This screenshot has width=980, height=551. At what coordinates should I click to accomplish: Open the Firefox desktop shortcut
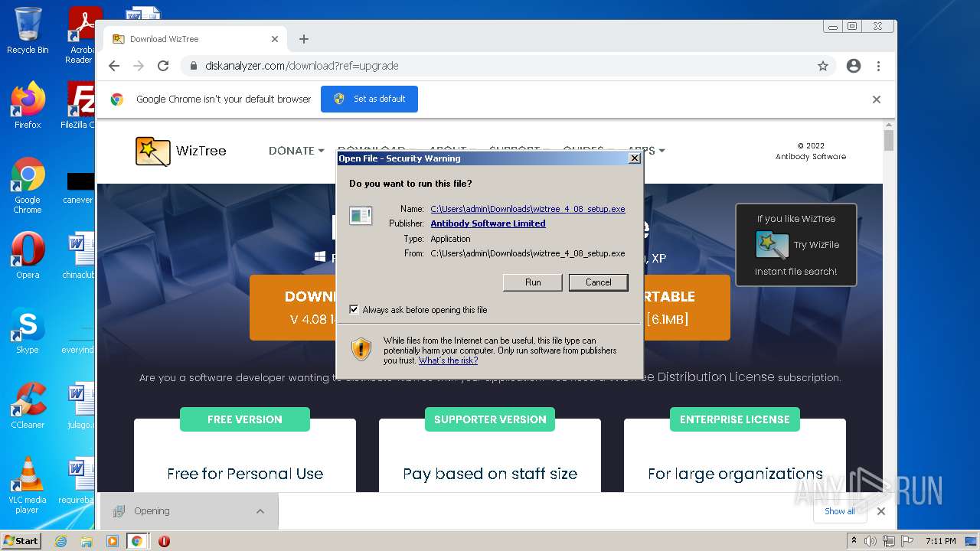click(x=28, y=105)
